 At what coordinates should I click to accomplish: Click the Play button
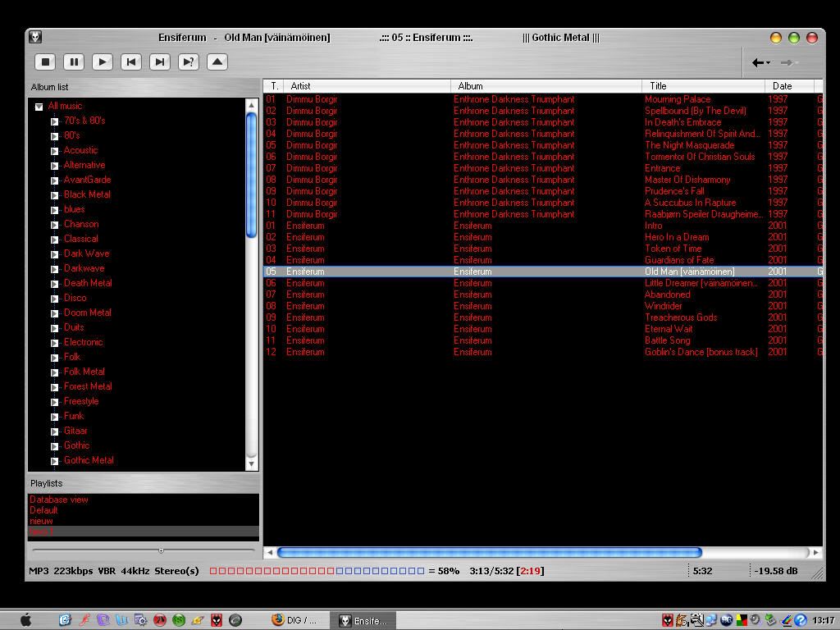coord(103,62)
